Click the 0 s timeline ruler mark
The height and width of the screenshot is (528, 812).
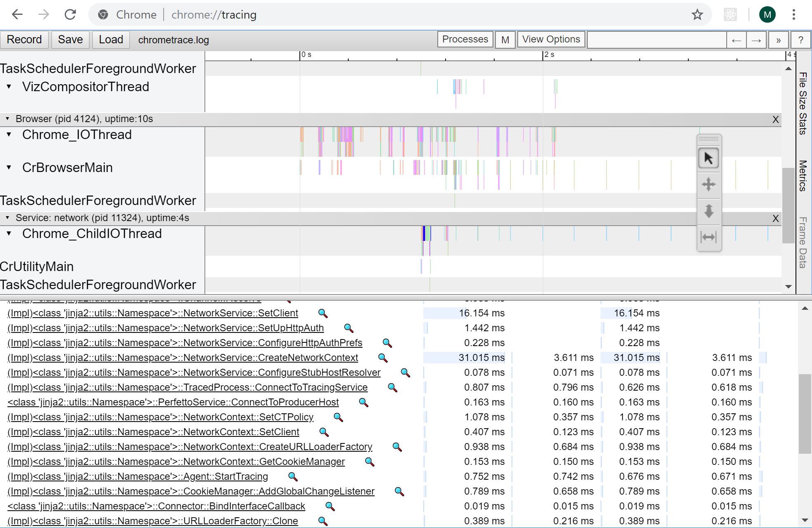[306, 55]
